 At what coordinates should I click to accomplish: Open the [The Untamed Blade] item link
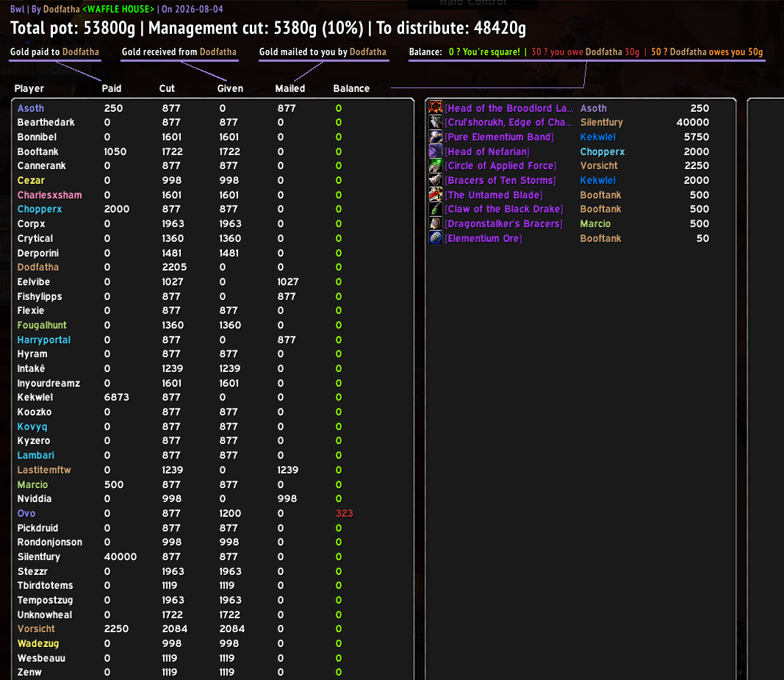click(x=494, y=195)
